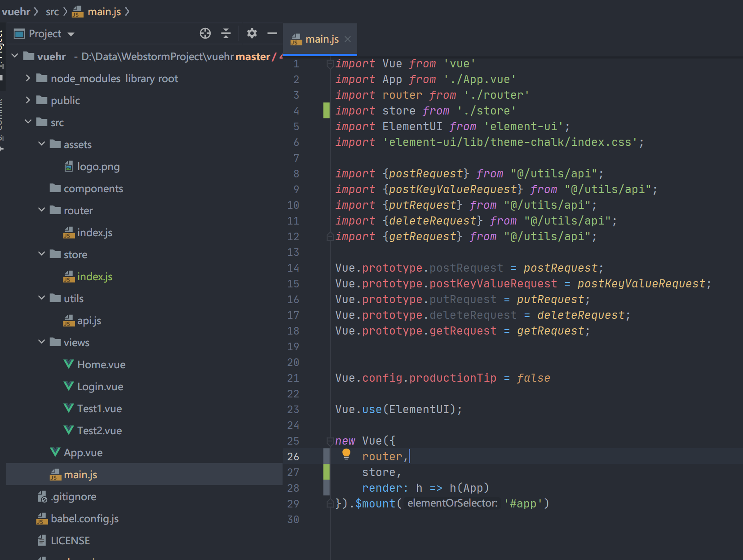743x560 pixels.
Task: Click the folder icon of node_modules
Action: point(42,78)
